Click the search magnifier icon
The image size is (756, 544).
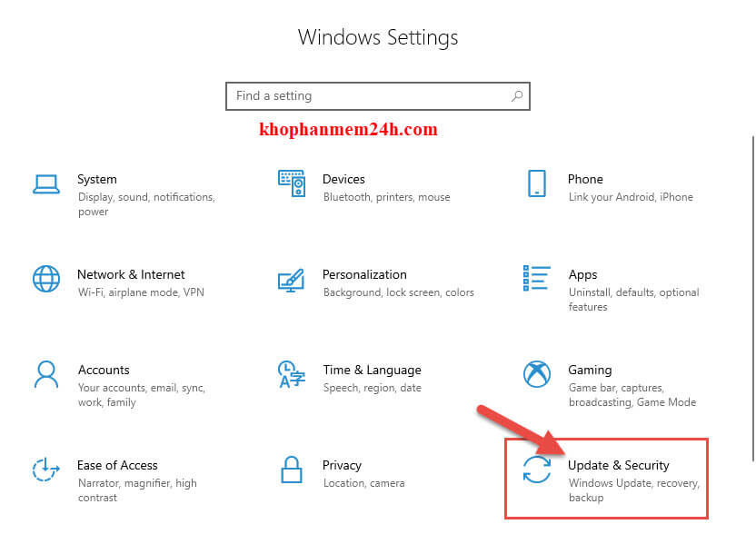(517, 95)
